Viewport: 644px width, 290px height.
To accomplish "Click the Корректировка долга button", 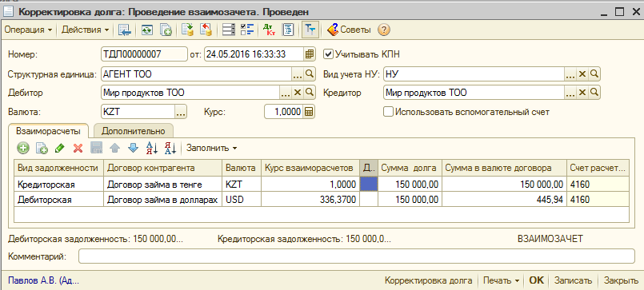I will [x=428, y=280].
